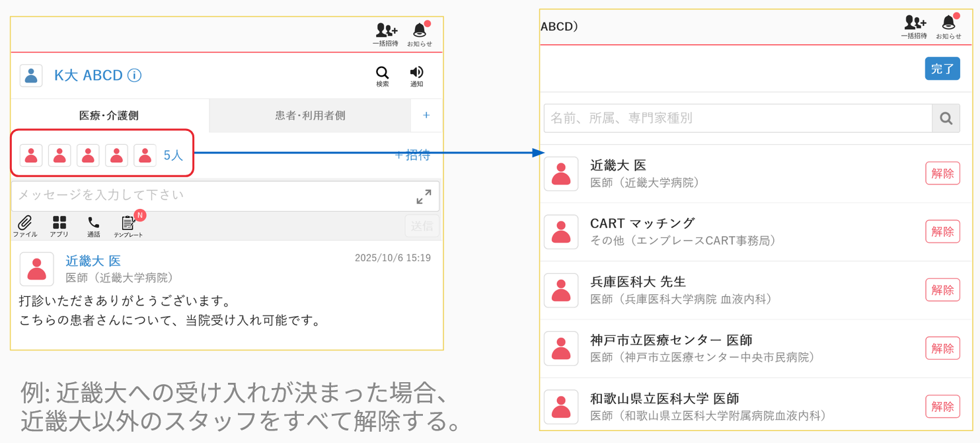Click the text その他（エンブレースCART事務局）
This screenshot has height=443, width=980.
click(x=683, y=241)
